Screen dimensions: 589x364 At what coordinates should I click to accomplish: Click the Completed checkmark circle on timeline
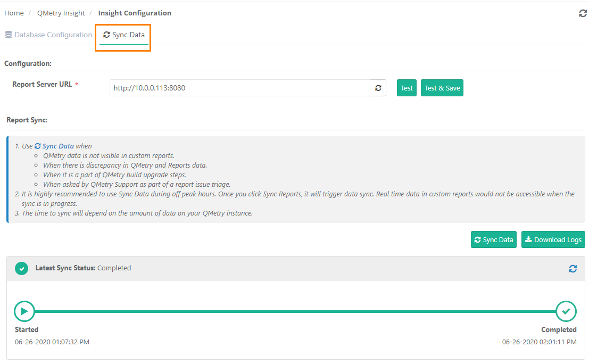pos(566,311)
